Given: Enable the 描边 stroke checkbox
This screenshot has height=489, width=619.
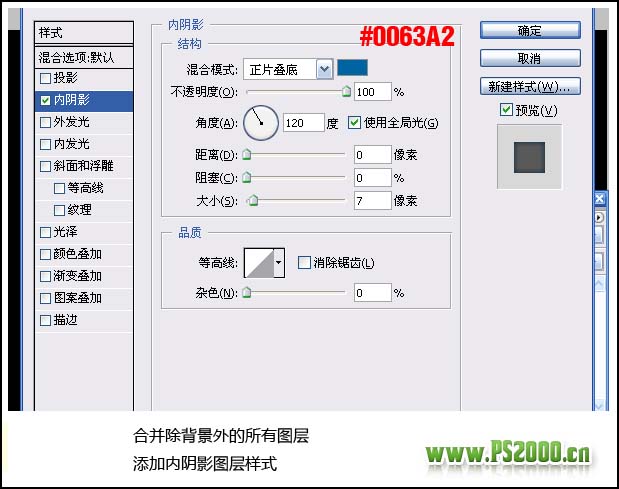Looking at the screenshot, I should click(x=45, y=320).
